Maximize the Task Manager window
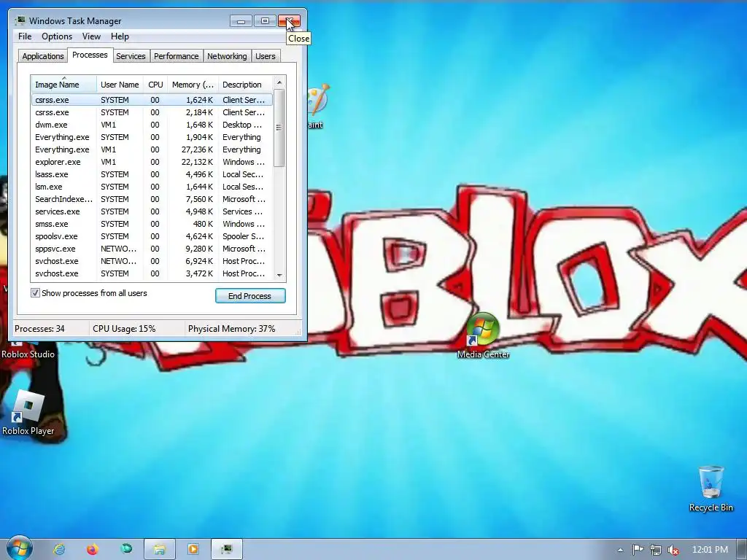 point(265,21)
